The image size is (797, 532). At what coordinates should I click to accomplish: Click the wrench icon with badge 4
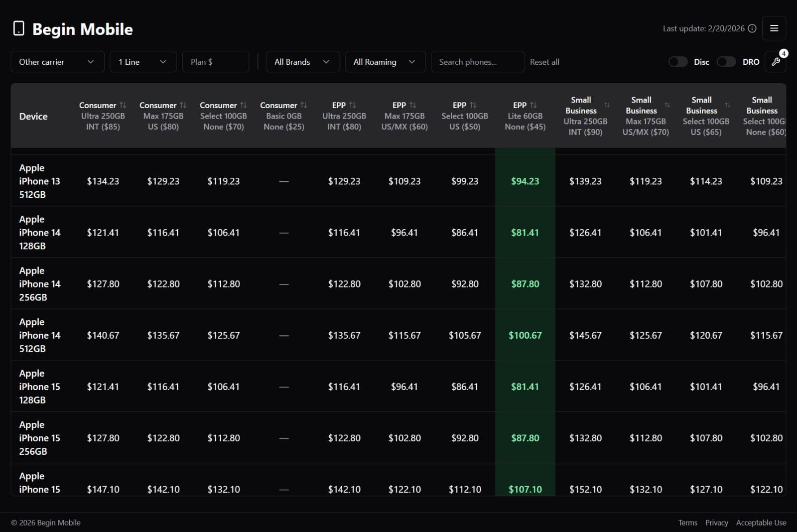pyautogui.click(x=776, y=62)
